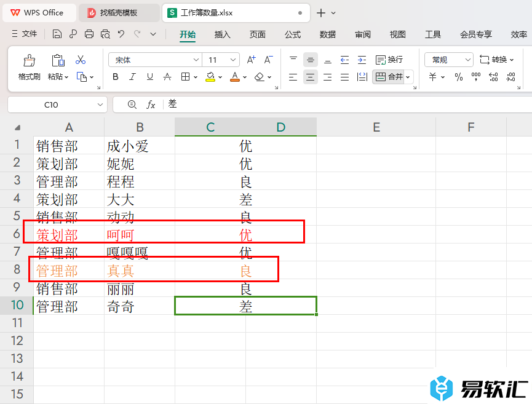Click the Save icon in quick toolbar
Image resolution: width=532 pixels, height=404 pixels.
coord(57,34)
